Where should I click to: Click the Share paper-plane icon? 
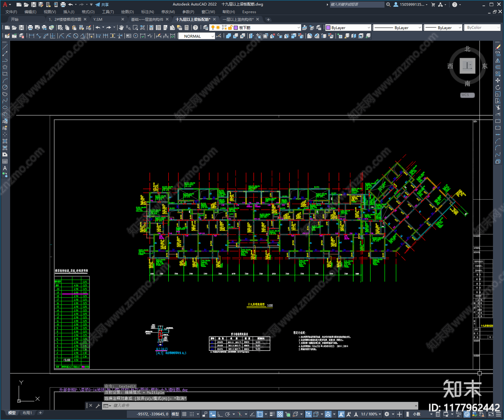coord(98,4)
